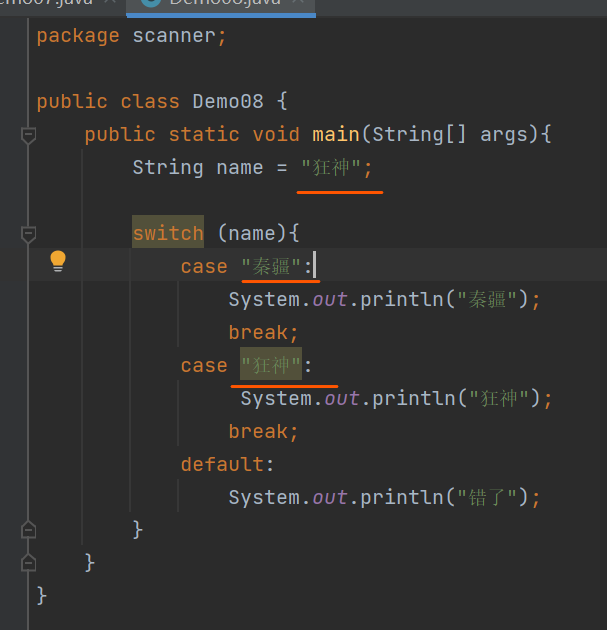Screen dimensions: 607x630
Task: Click fold end marker at main method closing brace
Action: [29, 562]
